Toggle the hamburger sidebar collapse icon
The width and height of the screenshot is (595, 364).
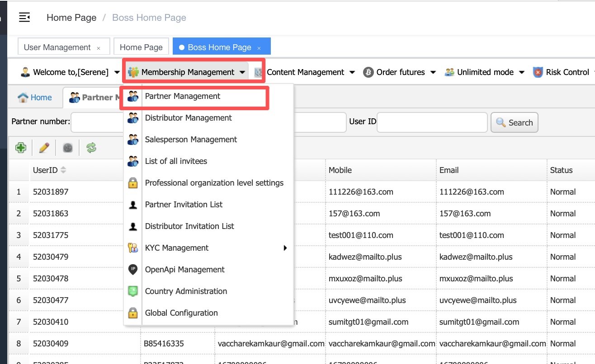(24, 18)
